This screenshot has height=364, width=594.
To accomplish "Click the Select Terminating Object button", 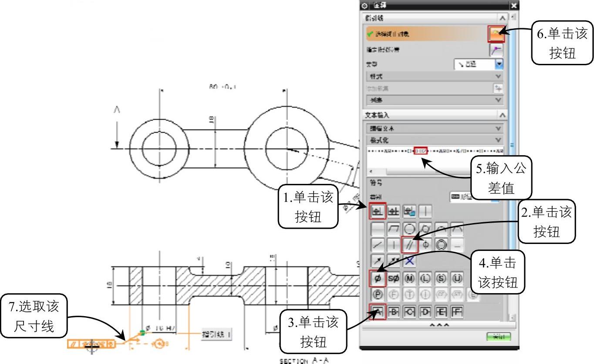I will pyautogui.click(x=496, y=34).
